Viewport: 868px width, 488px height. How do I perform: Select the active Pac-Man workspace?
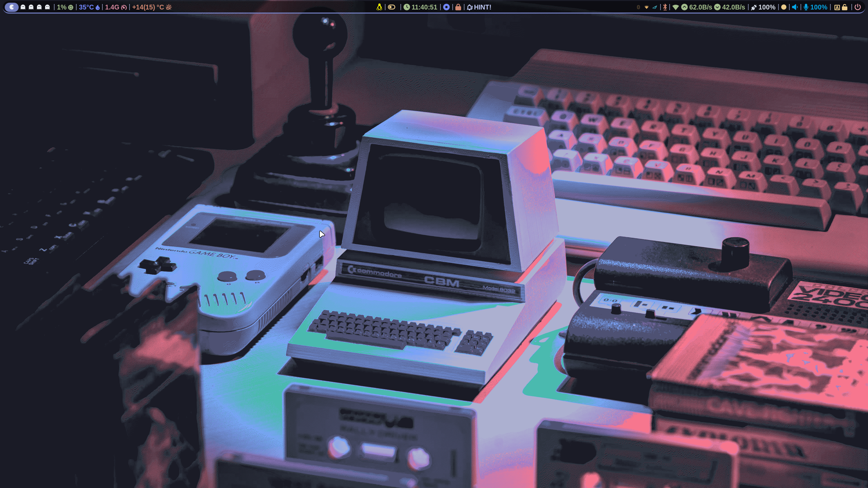pyautogui.click(x=12, y=7)
